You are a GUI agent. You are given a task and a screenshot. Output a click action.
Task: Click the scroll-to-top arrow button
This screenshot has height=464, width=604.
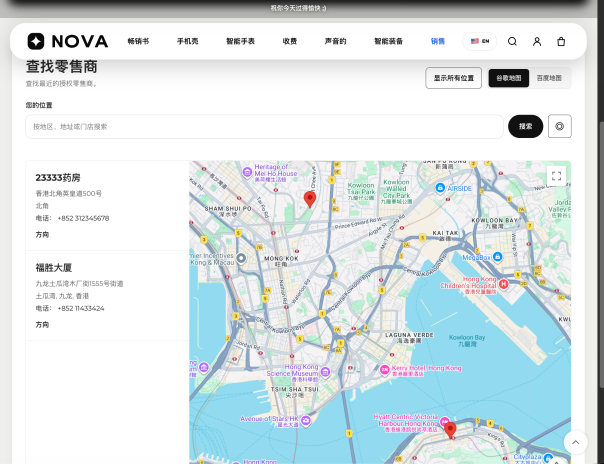tap(575, 442)
